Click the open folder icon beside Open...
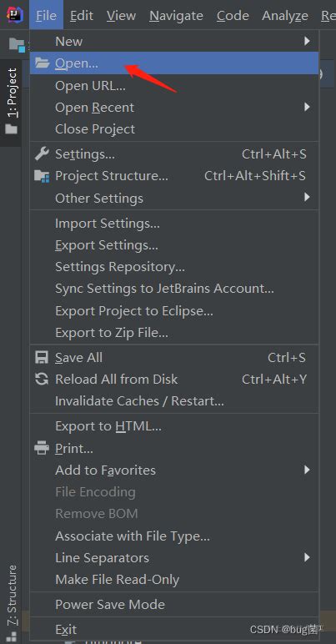 [x=43, y=63]
